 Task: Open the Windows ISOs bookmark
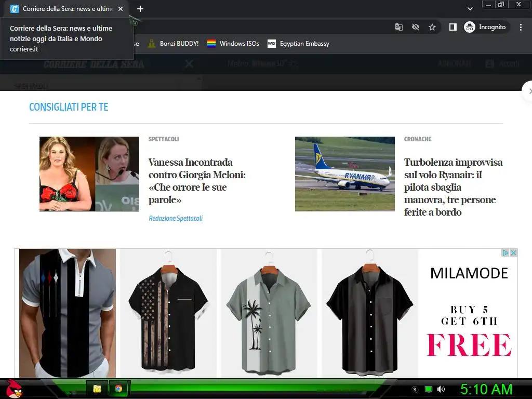[233, 44]
